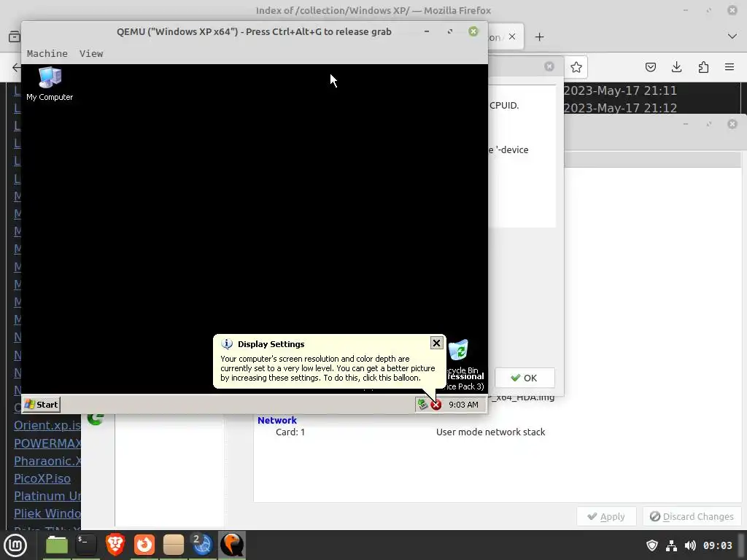Click the shield security tray icon
747x560 pixels.
(651, 545)
